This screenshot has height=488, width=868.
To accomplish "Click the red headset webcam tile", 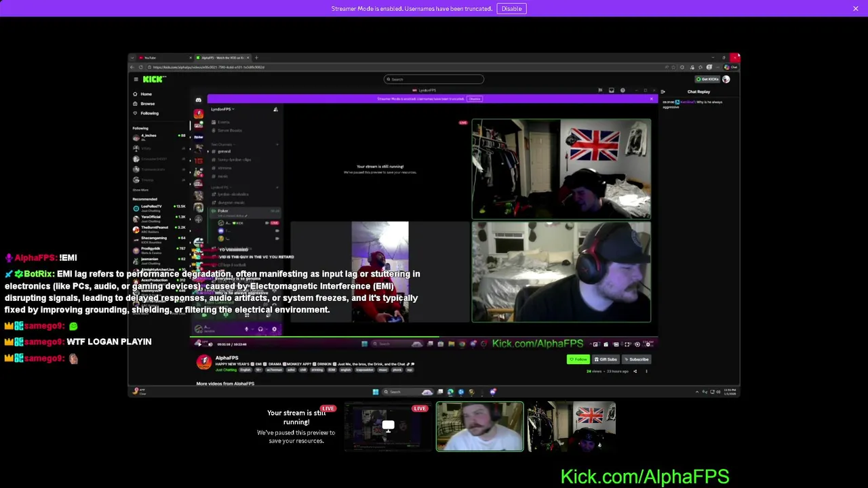I will pyautogui.click(x=561, y=272).
